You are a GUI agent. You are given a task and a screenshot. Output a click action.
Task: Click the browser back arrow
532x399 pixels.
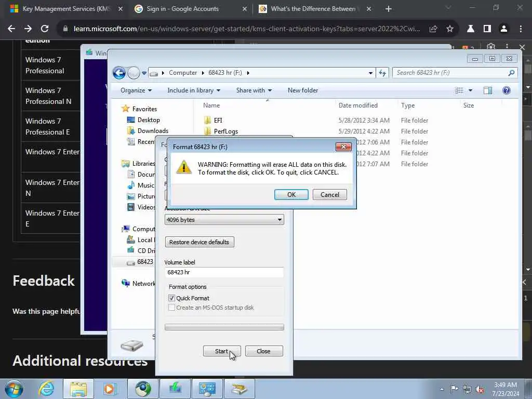(11, 29)
